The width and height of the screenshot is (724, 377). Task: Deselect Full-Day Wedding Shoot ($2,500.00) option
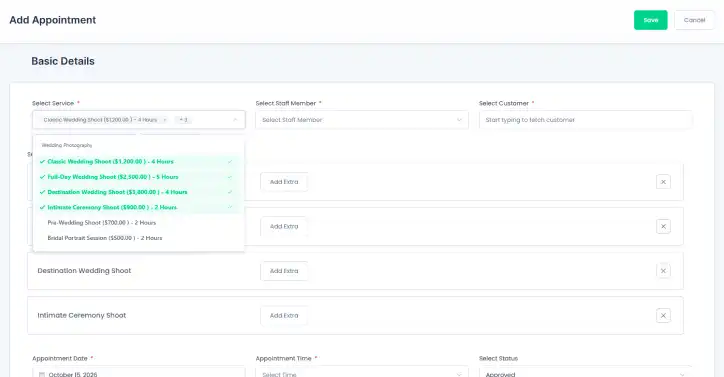(x=139, y=177)
